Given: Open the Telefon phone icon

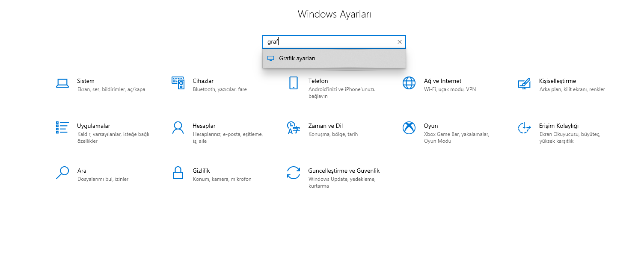Looking at the screenshot, I should (x=294, y=83).
